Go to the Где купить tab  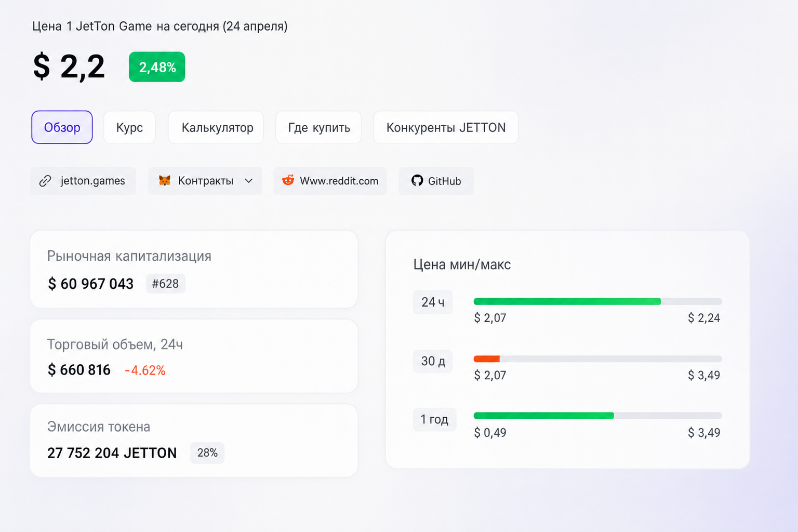coord(319,127)
